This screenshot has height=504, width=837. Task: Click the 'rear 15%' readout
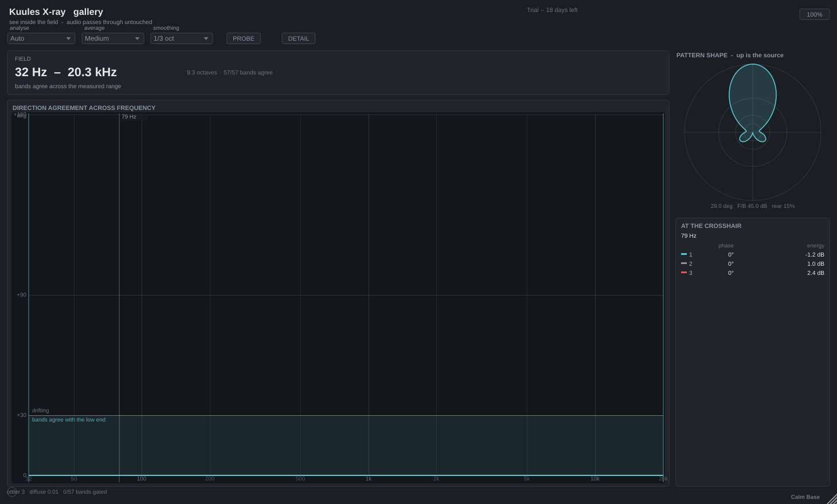tap(783, 206)
